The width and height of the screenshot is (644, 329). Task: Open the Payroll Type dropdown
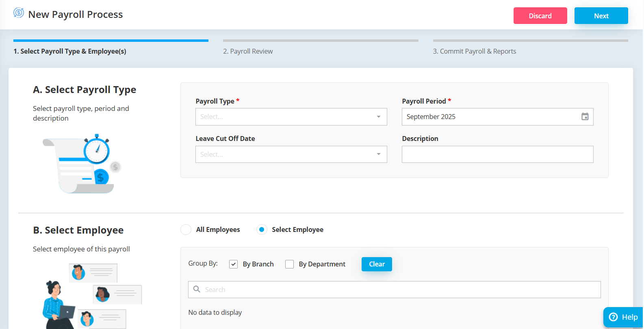coord(291,117)
